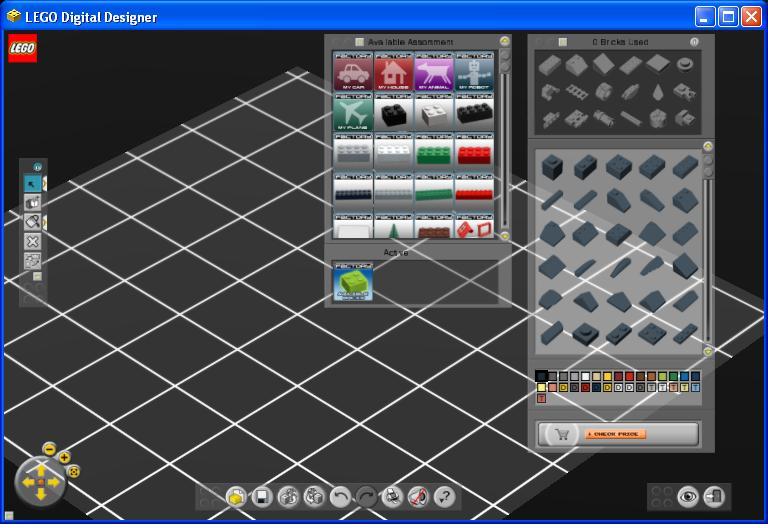Select the arrow selection tool
Screen dimensions: 768x528
click(x=32, y=184)
